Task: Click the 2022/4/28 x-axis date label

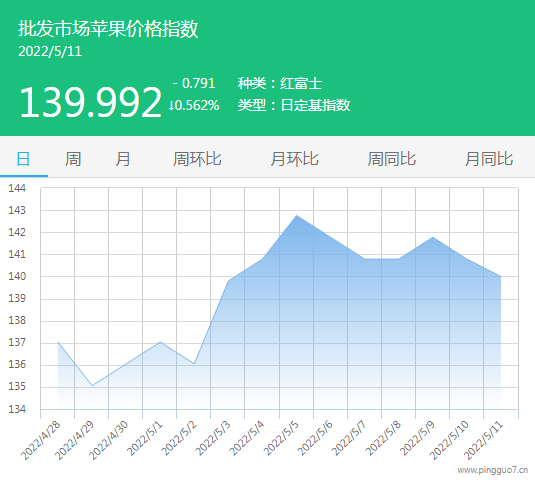Action: click(40, 440)
